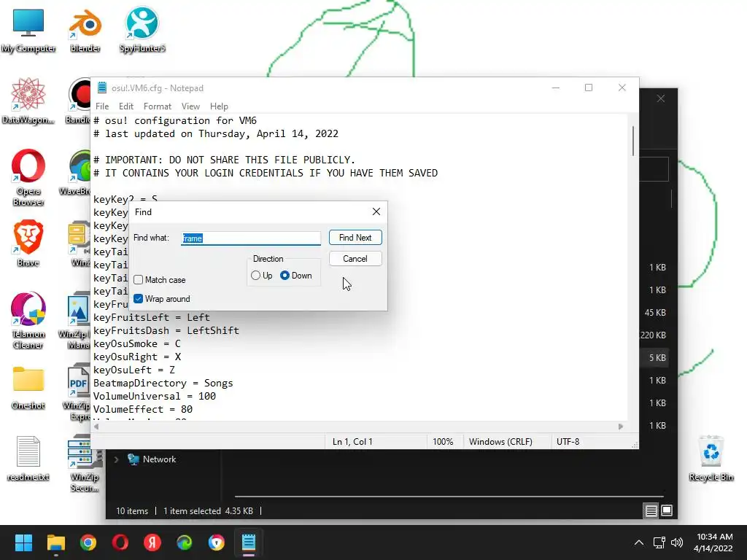Click the Find what text field
This screenshot has height=560, width=747.
click(x=251, y=238)
